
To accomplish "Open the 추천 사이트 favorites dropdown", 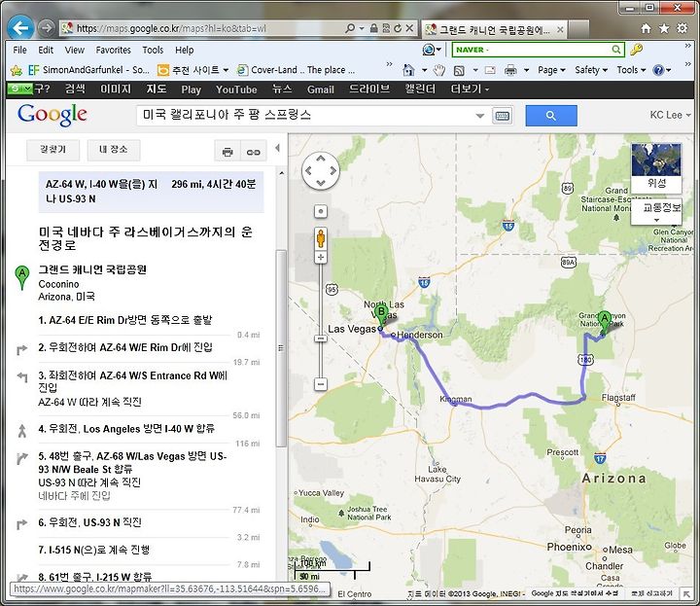I will [193, 70].
